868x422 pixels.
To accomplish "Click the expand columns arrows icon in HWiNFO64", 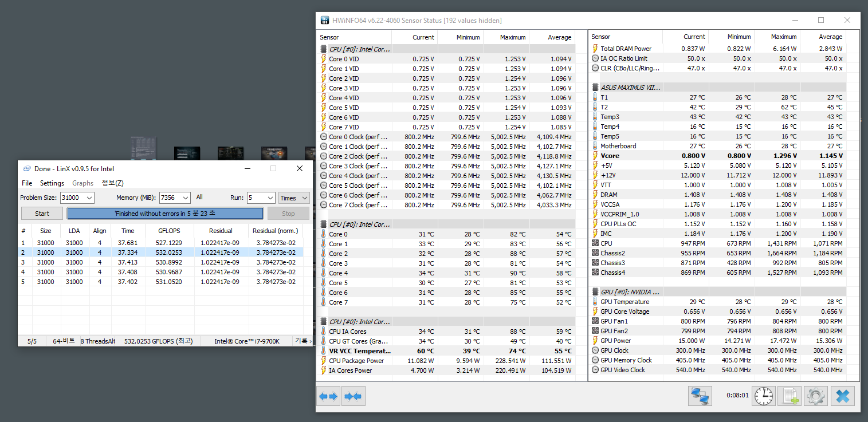I will [328, 396].
